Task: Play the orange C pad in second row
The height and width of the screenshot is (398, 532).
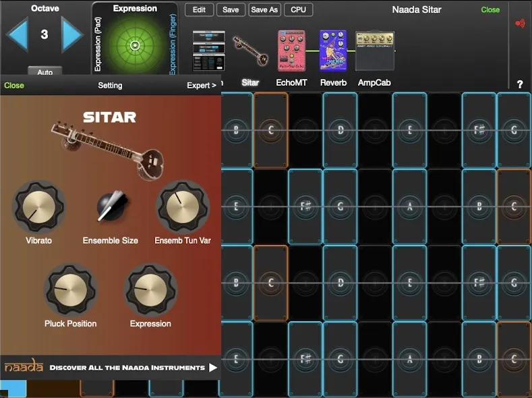Action: click(514, 206)
